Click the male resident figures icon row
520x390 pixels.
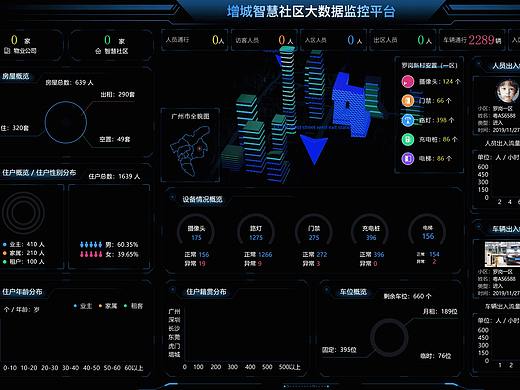(91, 245)
